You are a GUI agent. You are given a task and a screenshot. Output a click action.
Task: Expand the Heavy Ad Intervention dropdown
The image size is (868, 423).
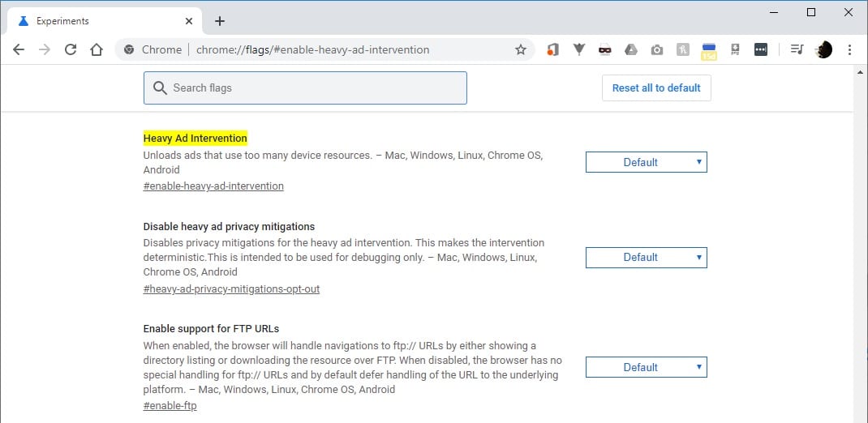coord(646,162)
